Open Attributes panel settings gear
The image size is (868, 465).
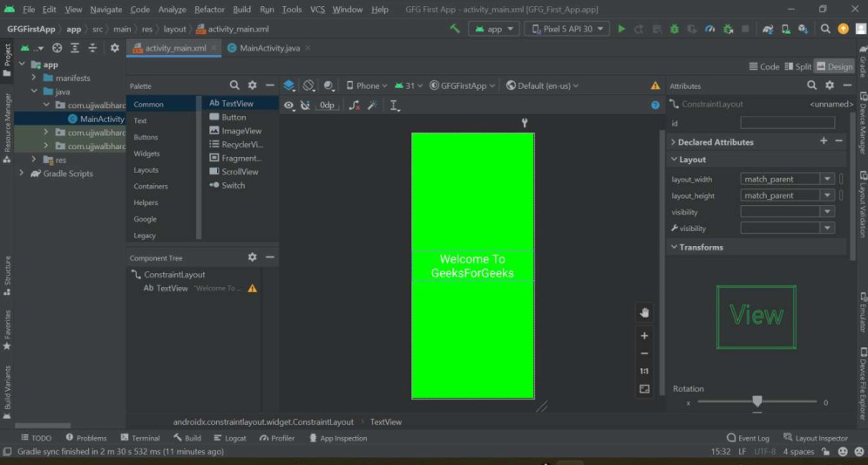coord(830,85)
